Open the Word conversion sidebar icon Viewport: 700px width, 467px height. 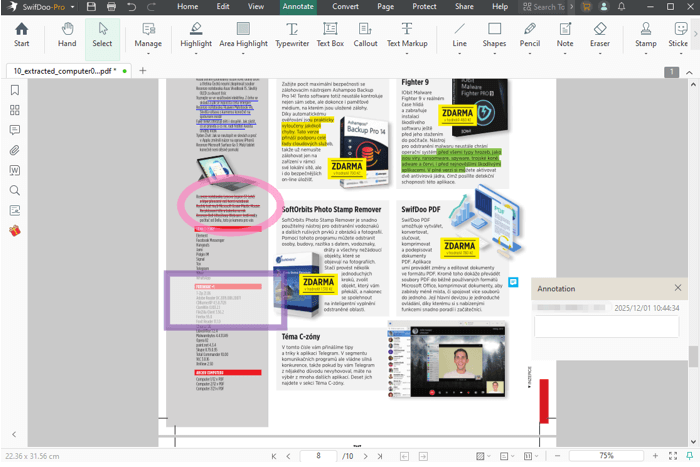pyautogui.click(x=15, y=171)
